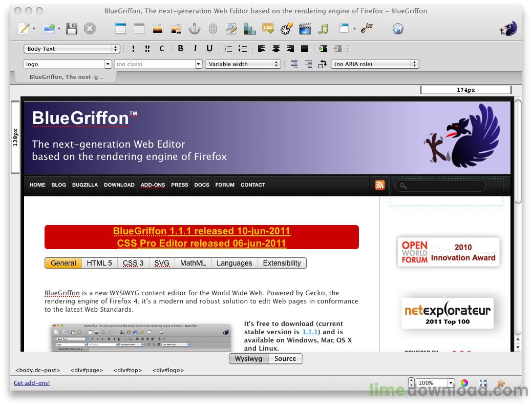The height and width of the screenshot is (406, 532).
Task: Toggle bold formatting
Action: point(181,49)
